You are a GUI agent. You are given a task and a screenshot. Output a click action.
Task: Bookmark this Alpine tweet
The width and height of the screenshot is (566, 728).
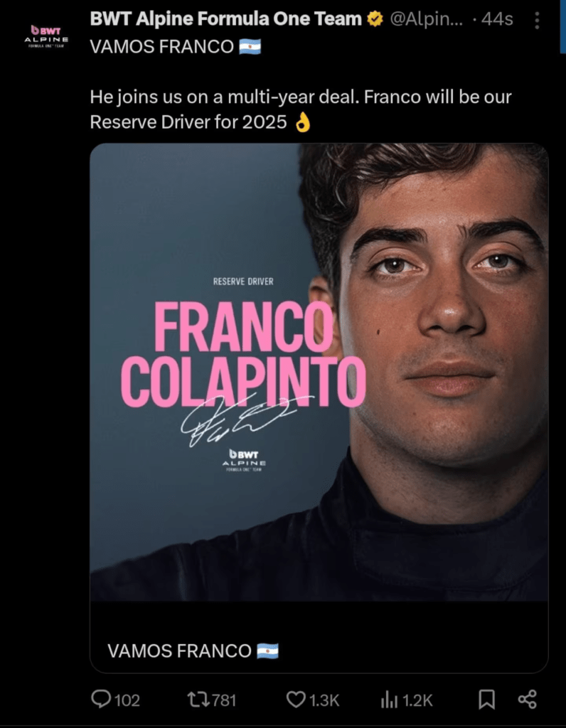pyautogui.click(x=486, y=700)
